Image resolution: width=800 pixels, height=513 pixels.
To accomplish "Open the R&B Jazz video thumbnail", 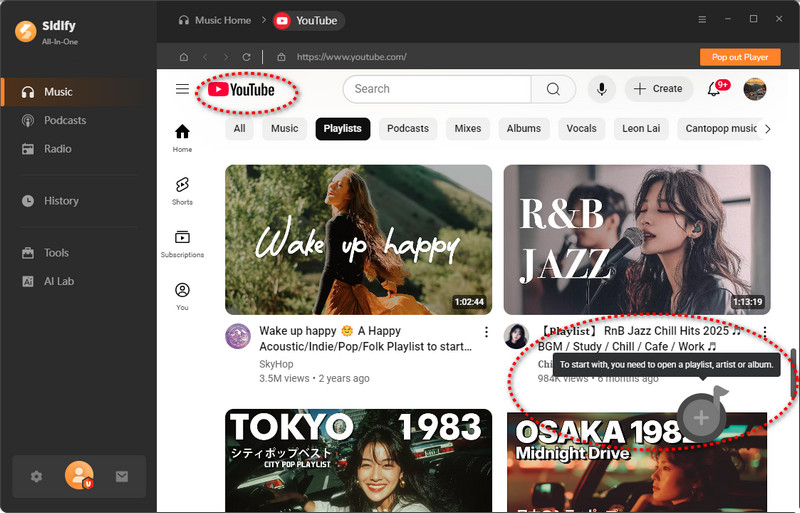I will [x=637, y=239].
